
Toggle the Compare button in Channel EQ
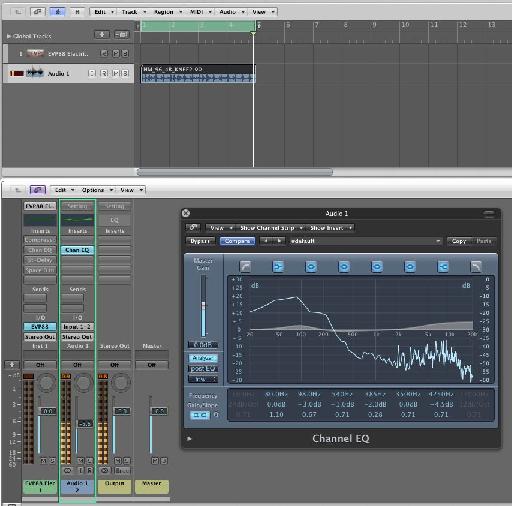click(237, 241)
